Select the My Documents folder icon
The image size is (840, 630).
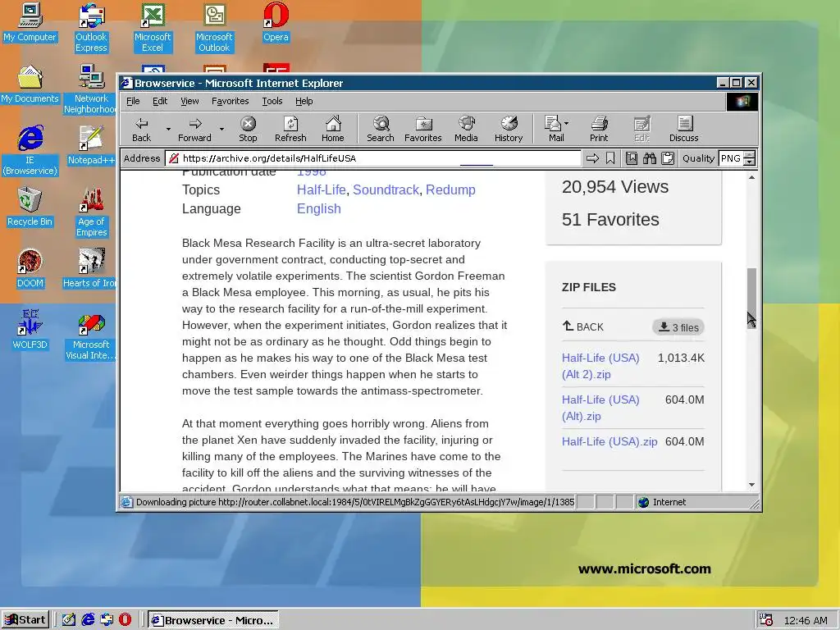(30, 84)
